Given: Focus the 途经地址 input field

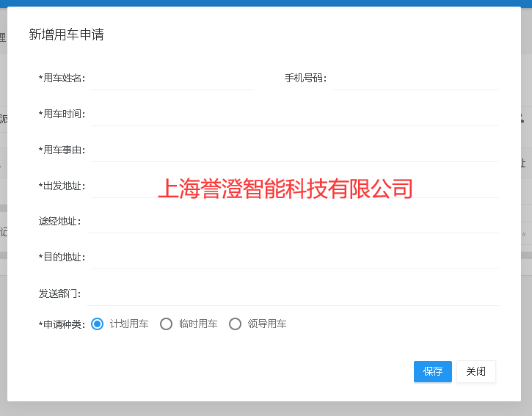Looking at the screenshot, I should 294,222.
